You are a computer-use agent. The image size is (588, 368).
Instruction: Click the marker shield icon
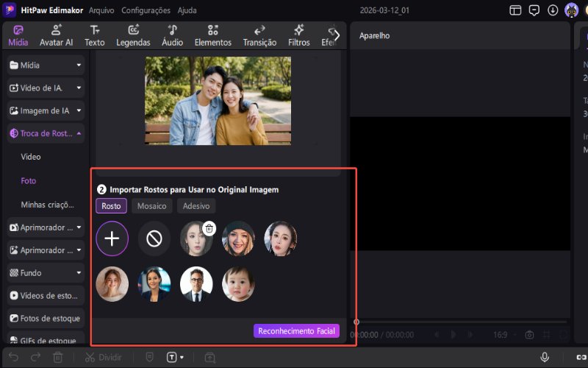[x=149, y=357]
